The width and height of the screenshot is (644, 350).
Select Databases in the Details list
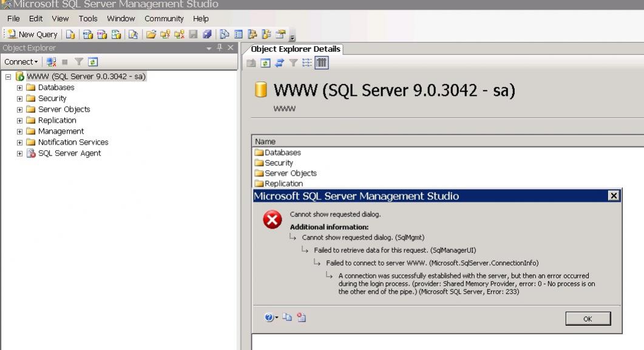tap(277, 153)
